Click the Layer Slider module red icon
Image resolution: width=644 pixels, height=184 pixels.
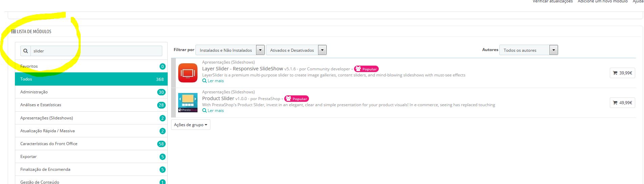pyautogui.click(x=188, y=73)
